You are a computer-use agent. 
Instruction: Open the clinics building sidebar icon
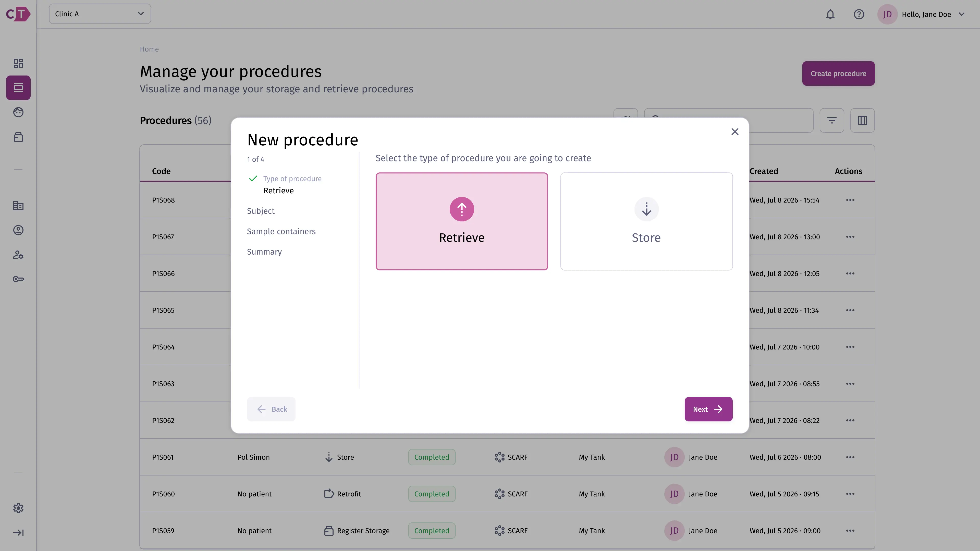[18, 206]
